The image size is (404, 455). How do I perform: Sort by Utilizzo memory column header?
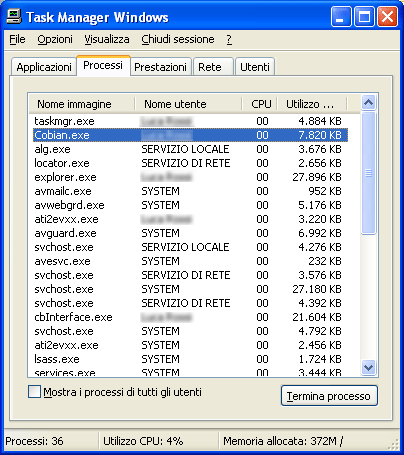pos(312,104)
